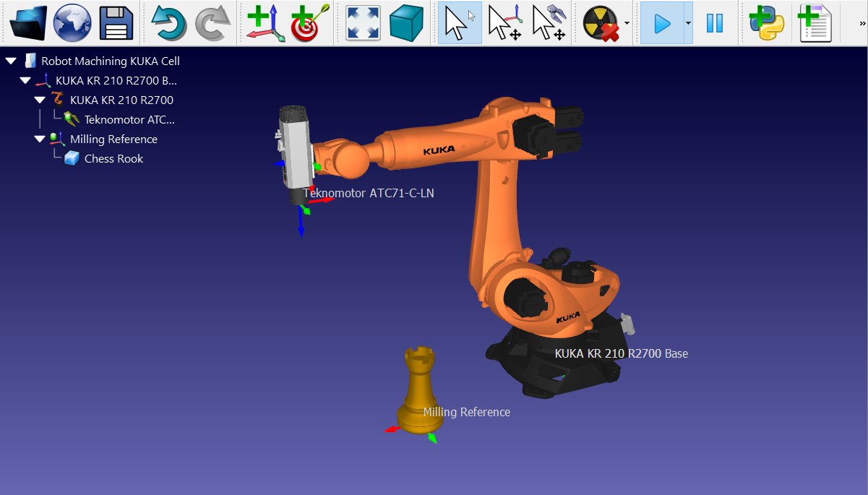Screen dimensions: 868x495
Task: Activate the Move reference frame tool
Action: point(504,23)
